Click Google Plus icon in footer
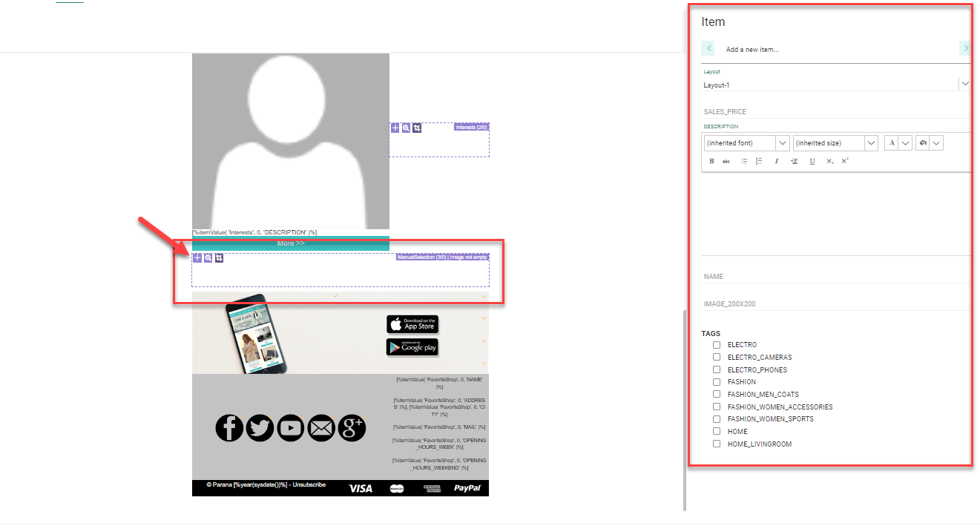This screenshot has width=980, height=526. point(352,428)
